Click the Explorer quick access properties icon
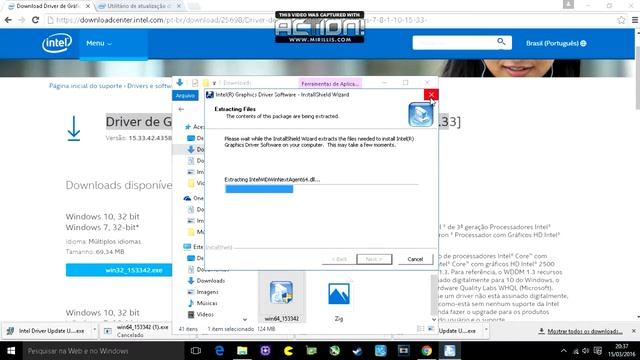Screen dimensions: 640x360 [x=195, y=83]
